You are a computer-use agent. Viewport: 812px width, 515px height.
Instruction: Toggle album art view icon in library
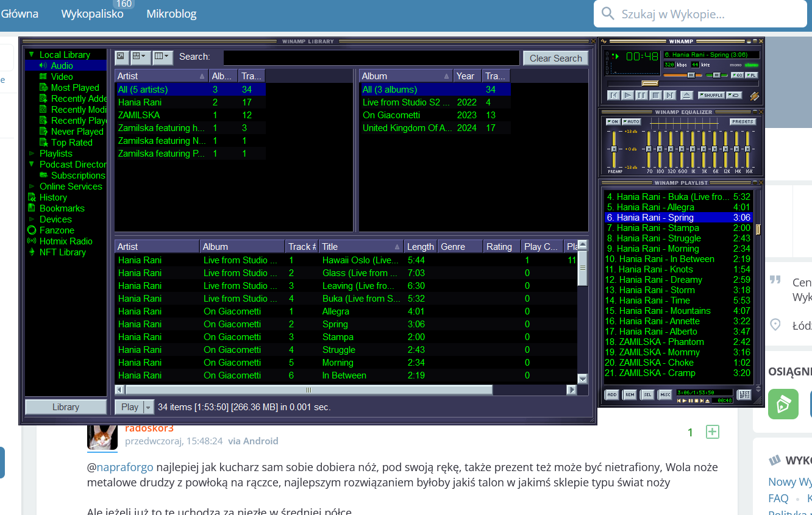click(x=121, y=57)
